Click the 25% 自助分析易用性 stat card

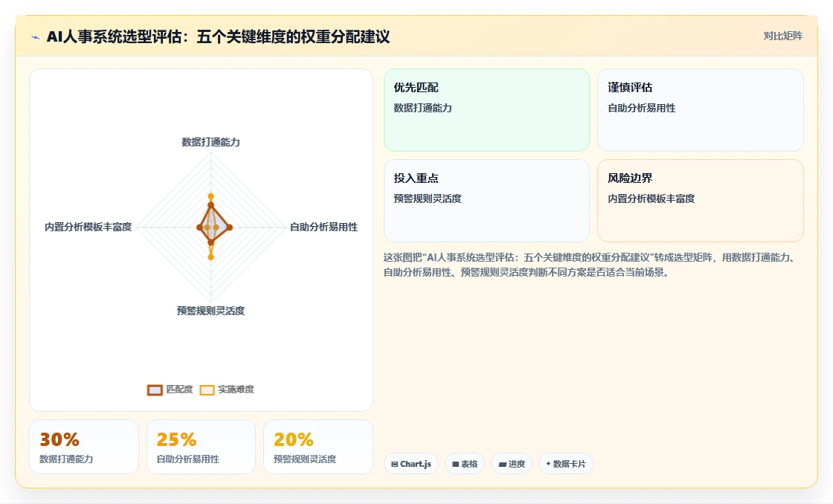[201, 447]
